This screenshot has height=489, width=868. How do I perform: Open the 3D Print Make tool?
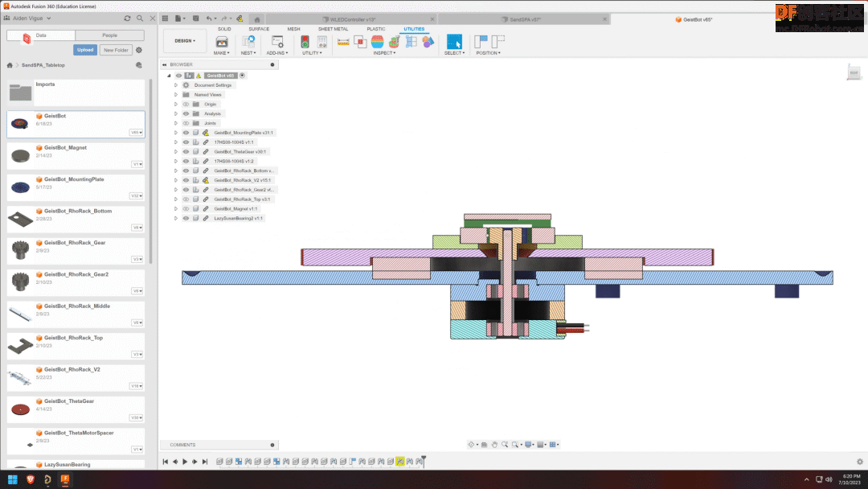[222, 42]
